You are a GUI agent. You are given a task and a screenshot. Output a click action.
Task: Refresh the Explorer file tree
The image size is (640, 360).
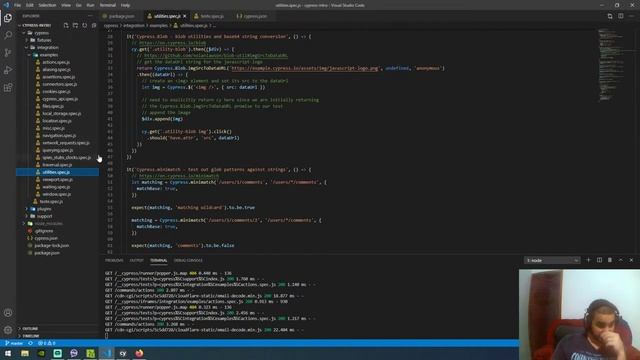coord(84,25)
